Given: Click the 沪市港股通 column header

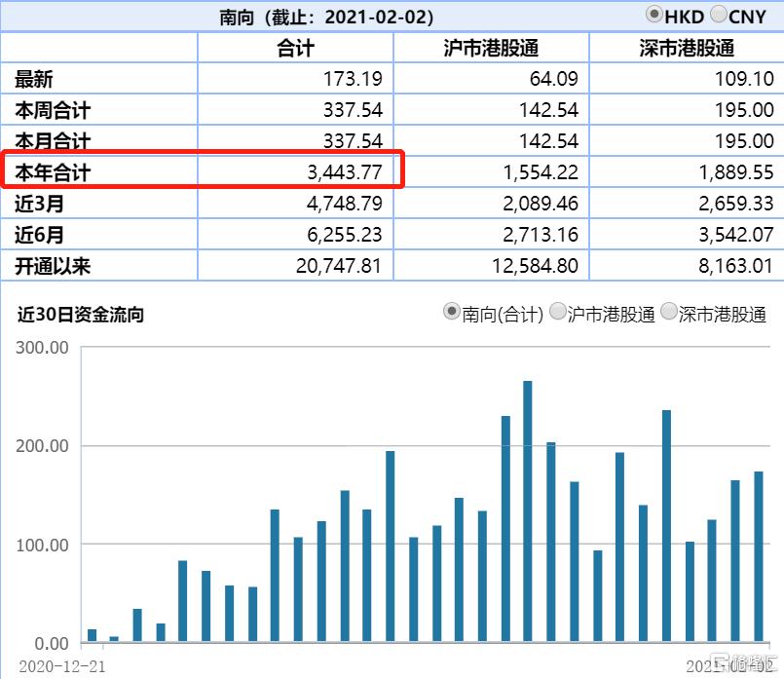Looking at the screenshot, I should pos(491,49).
